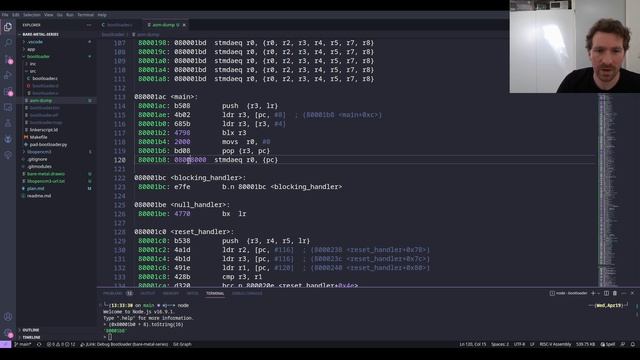Close the asm-dump editor tab

(184, 25)
